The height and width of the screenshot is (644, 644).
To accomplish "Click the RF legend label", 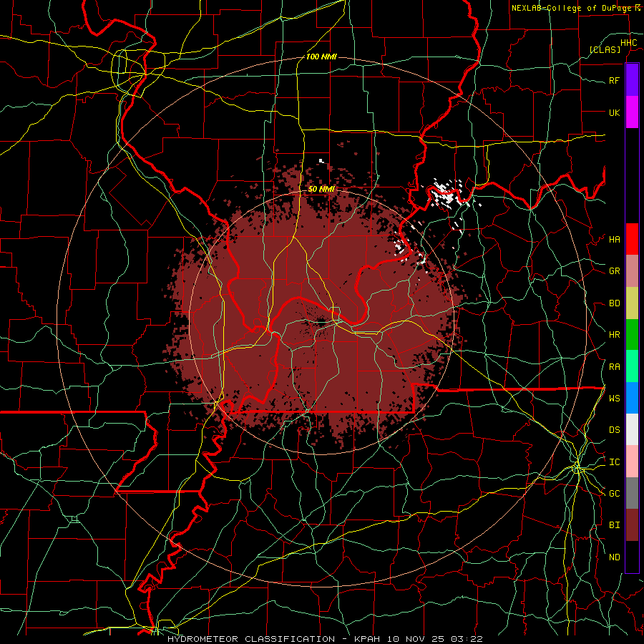I will pos(614,80).
